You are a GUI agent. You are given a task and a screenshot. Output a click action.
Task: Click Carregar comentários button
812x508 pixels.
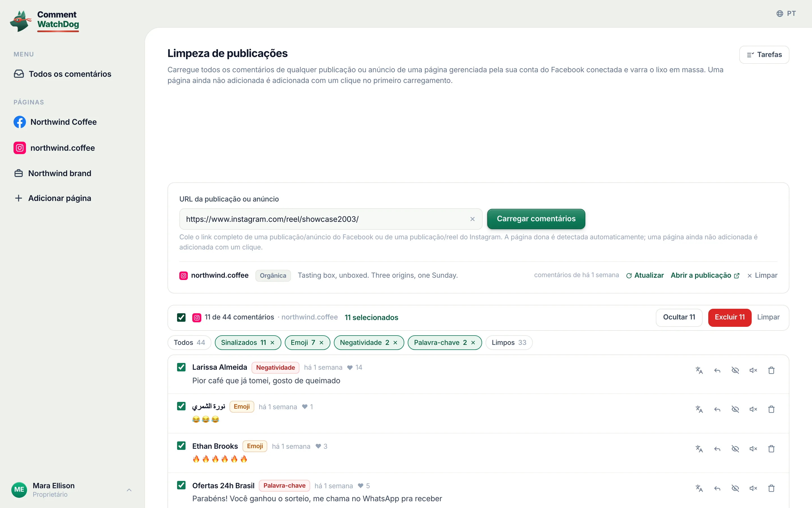[x=536, y=219]
